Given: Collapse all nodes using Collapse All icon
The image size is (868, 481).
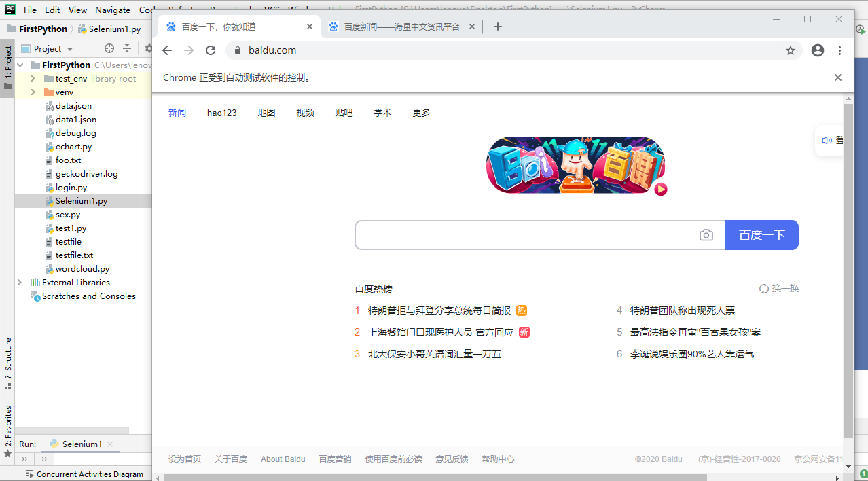Looking at the screenshot, I should point(127,48).
